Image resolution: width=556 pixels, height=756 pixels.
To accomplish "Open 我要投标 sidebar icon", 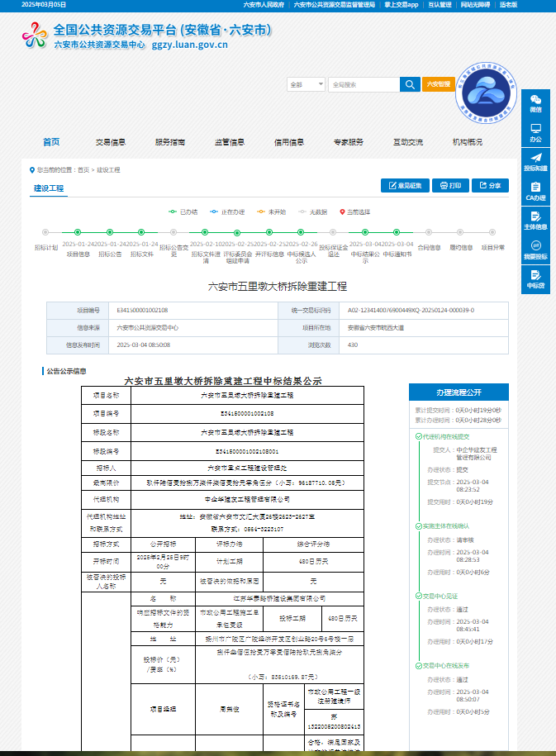I will (535, 250).
